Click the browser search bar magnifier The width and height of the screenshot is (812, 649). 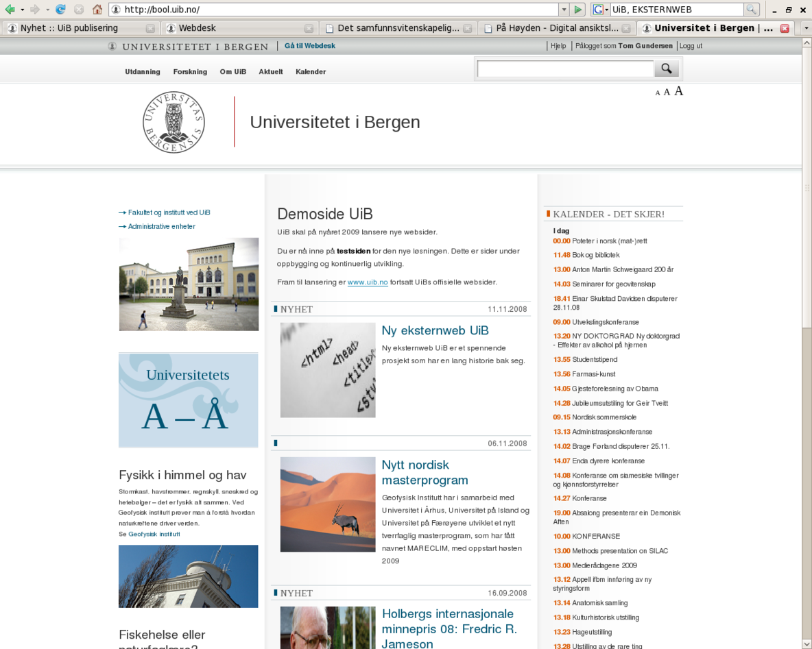752,10
